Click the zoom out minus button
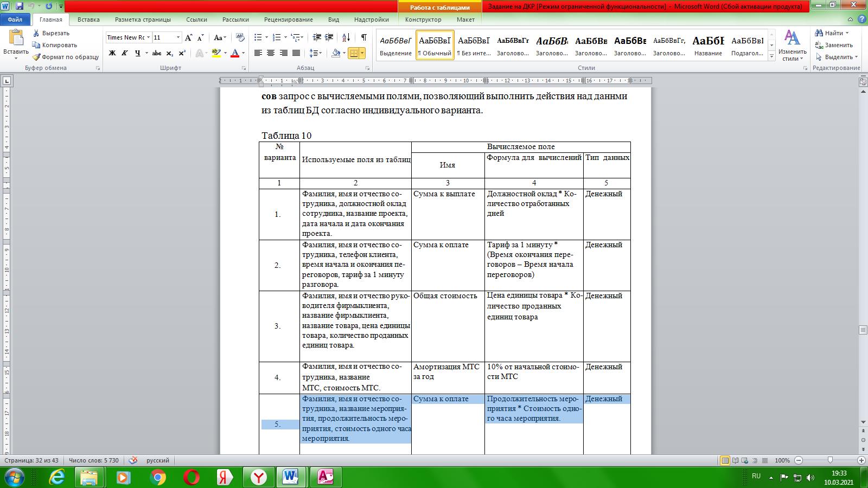 (799, 460)
